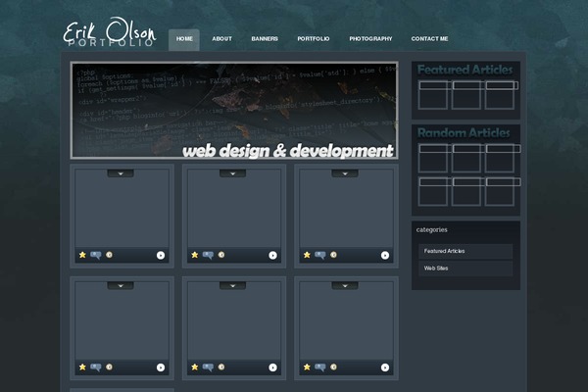Open the Portfolio navigation item

pyautogui.click(x=314, y=39)
